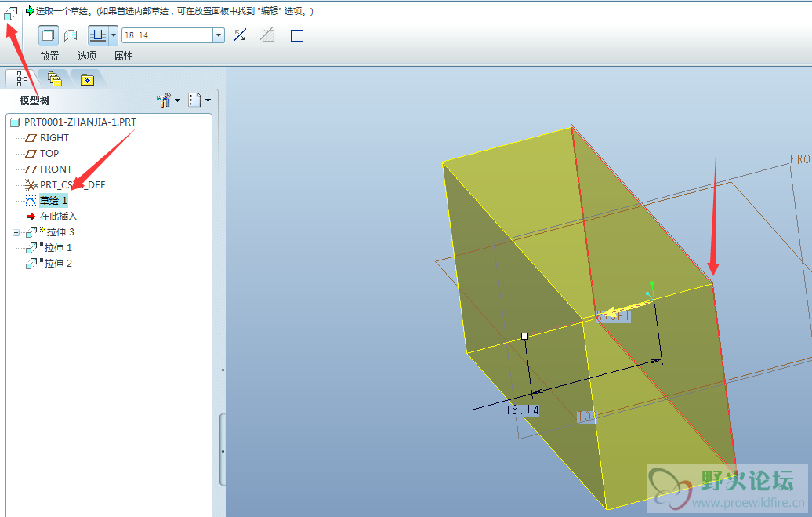The height and width of the screenshot is (517, 812).
Task: Click the Extrude tool icon above the model tree
Action: (10, 13)
